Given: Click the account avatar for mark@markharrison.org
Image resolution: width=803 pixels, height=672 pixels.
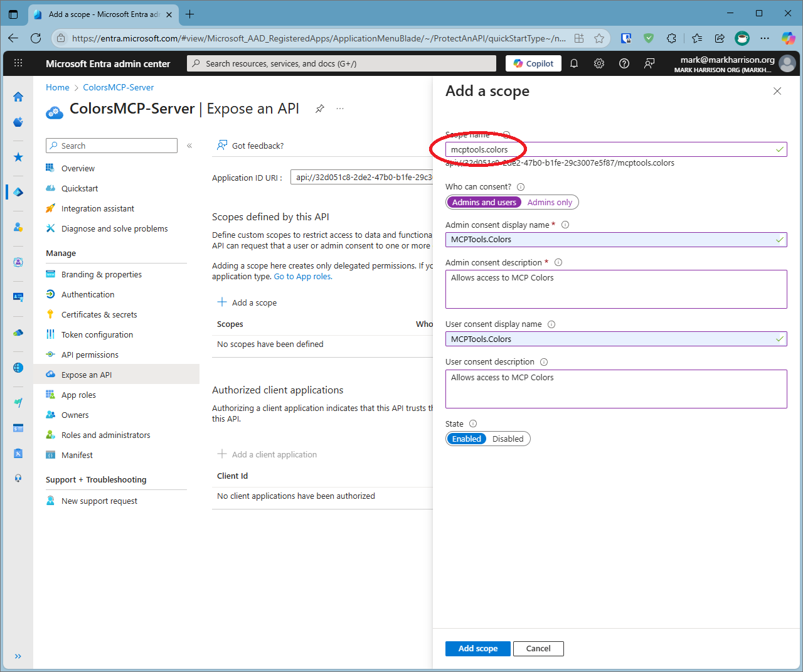Looking at the screenshot, I should (x=787, y=63).
